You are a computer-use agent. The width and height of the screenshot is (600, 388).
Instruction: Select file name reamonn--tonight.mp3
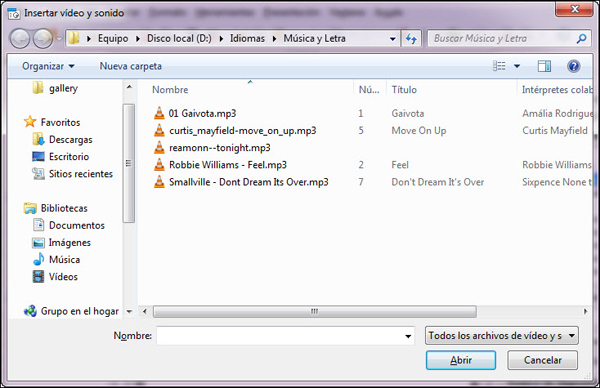(x=220, y=148)
